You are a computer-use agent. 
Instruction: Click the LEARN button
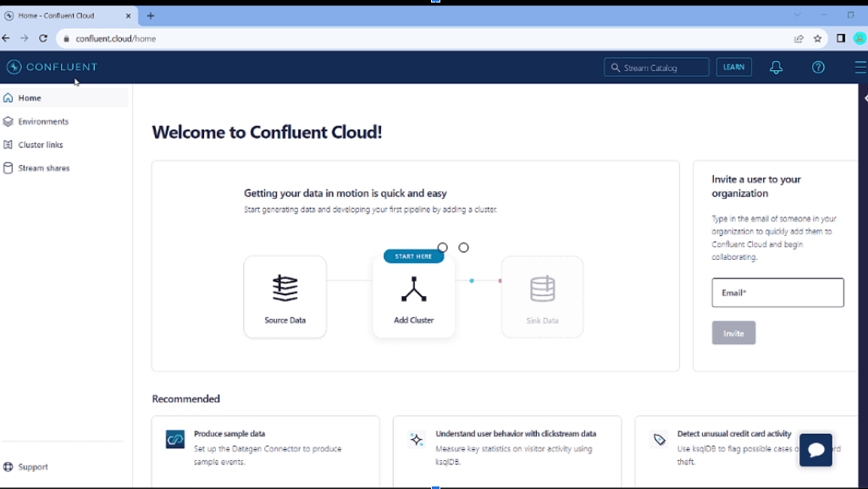tap(733, 66)
